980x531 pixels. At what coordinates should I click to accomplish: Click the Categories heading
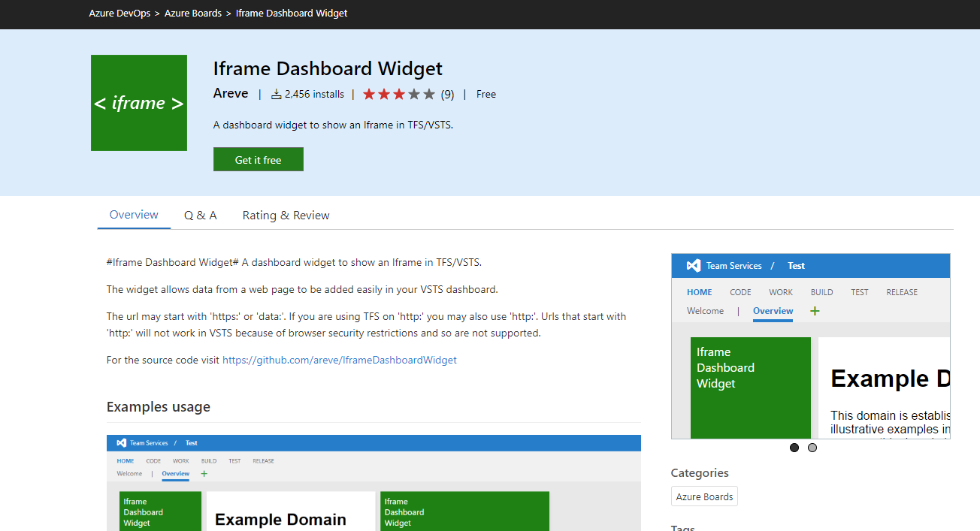point(700,472)
